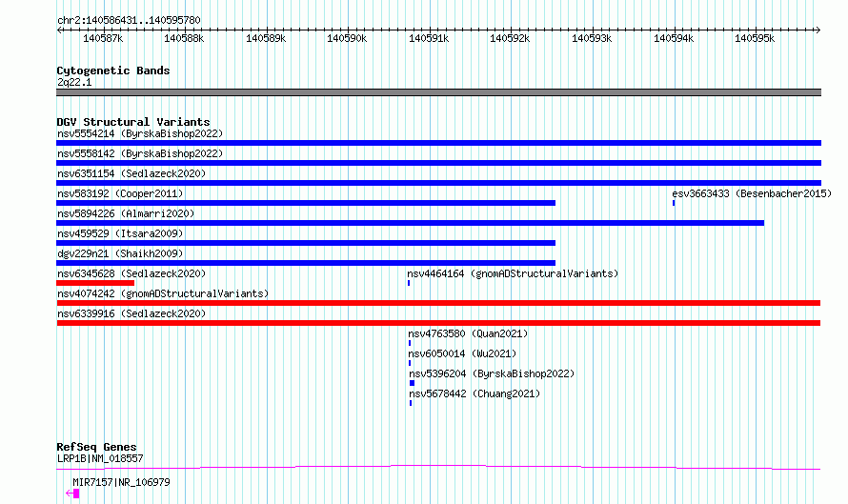Screen dimensions: 848x504
Task: Click the left arrowhead of the coordinate ruler
Action: [x=59, y=30]
